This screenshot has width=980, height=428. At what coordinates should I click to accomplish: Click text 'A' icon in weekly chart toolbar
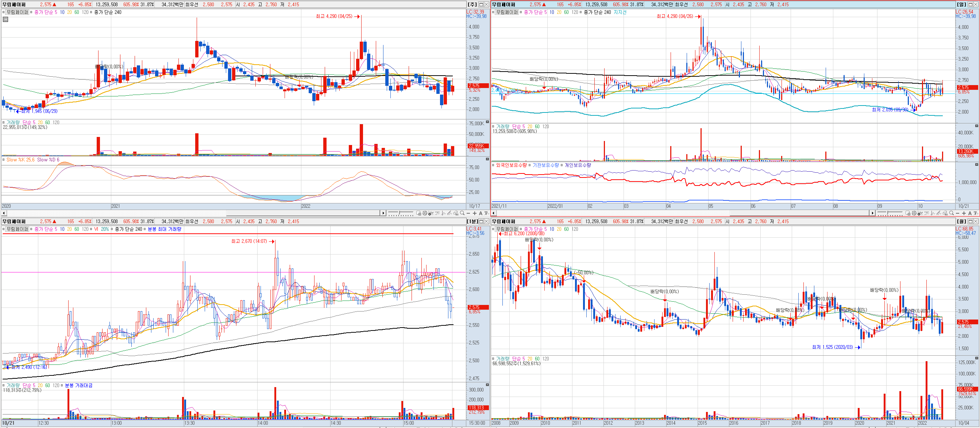point(481,213)
